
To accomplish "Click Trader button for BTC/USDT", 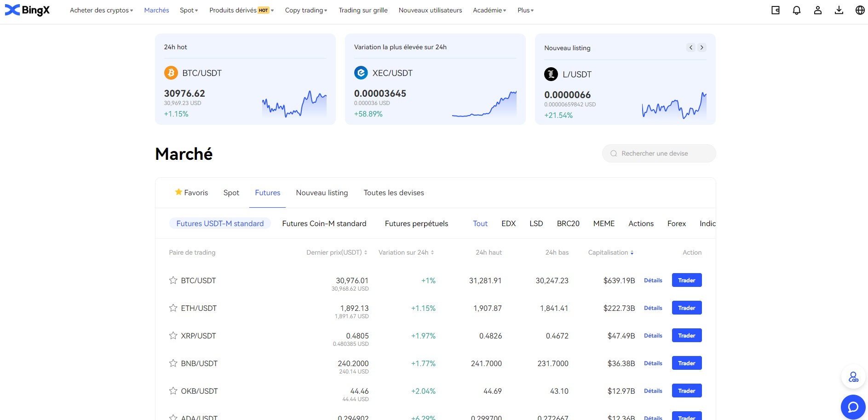I will (687, 280).
